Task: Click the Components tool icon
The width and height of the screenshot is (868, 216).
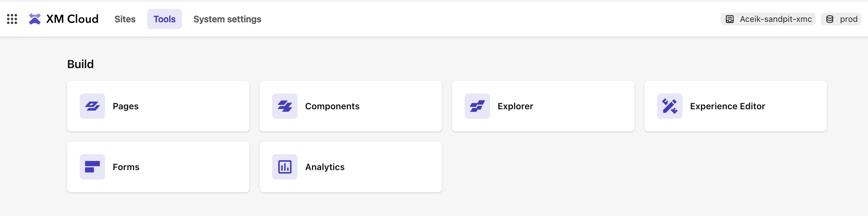Action: [285, 106]
